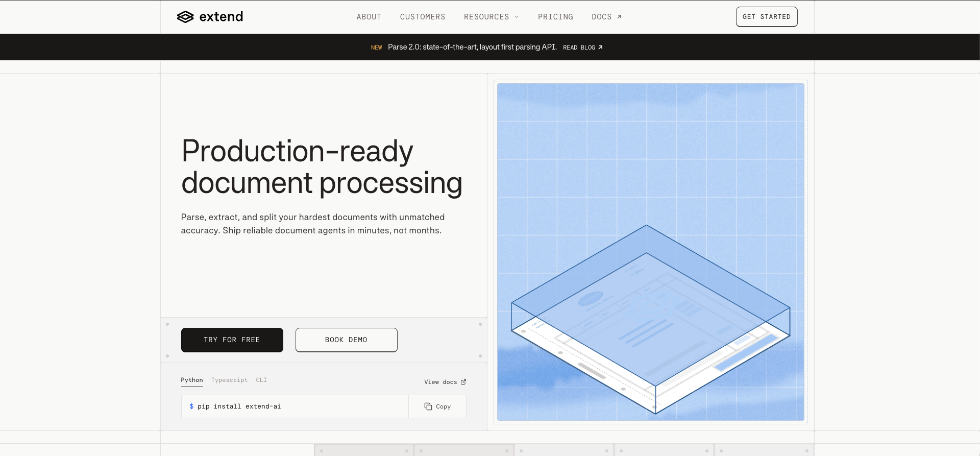
Task: Click the orange NEW badge
Action: pos(377,47)
